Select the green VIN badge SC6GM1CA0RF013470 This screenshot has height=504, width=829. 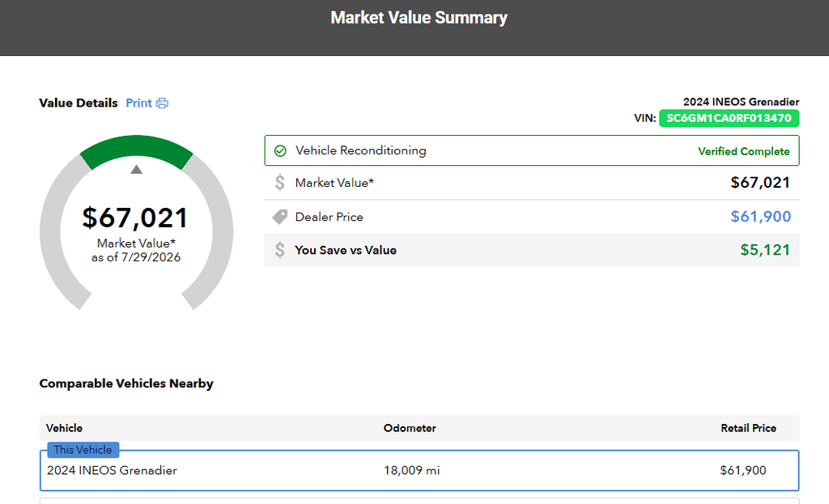coord(729,118)
